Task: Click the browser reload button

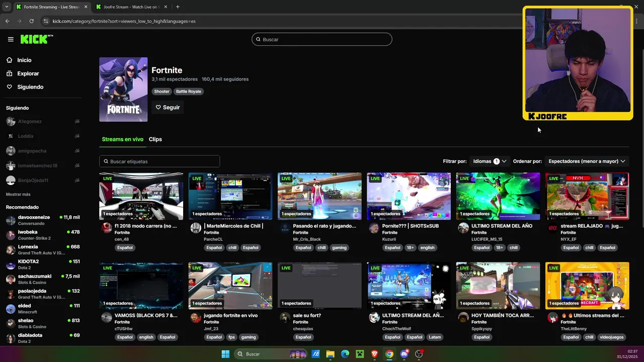Action: point(31,21)
